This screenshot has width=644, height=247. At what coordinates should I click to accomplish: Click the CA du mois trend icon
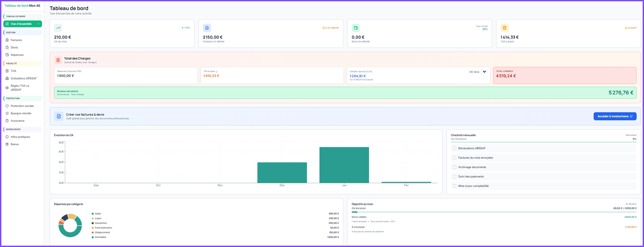click(x=58, y=28)
